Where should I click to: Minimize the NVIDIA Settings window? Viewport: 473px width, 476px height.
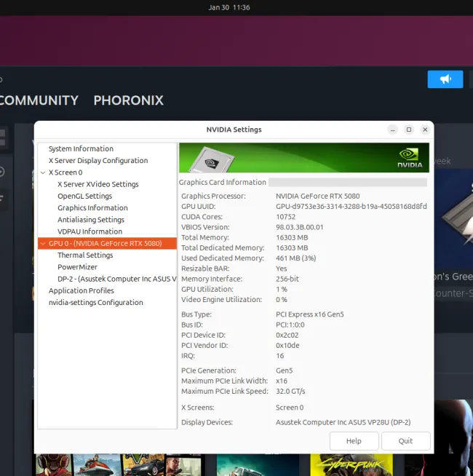393,130
